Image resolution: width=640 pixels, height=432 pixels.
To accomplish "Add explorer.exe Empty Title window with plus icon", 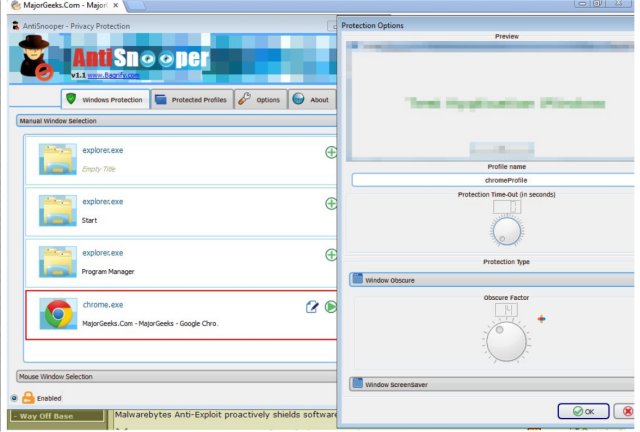I will tap(331, 152).
